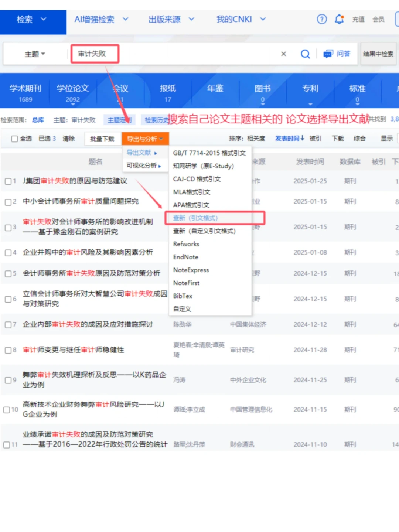This screenshot has height=532, width=399.
Task: Select 查新（引文格式）option
Action: 195,218
